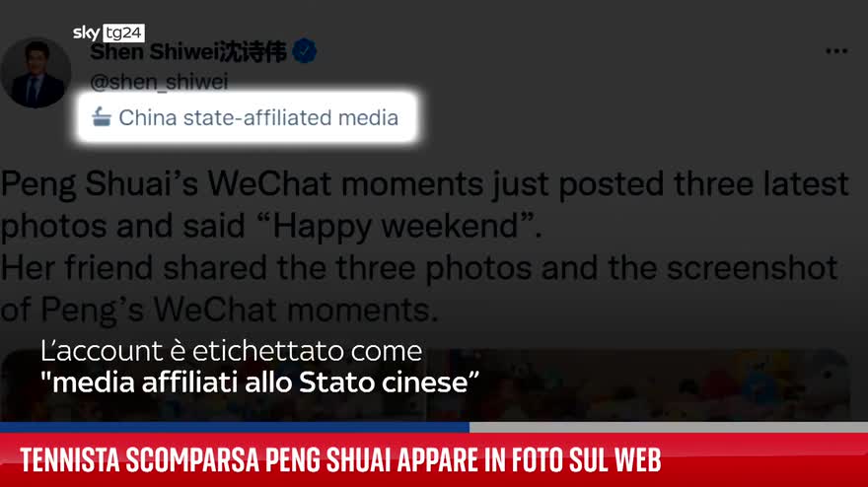868x487 pixels.
Task: Click the blue verified checkmark badge
Action: coord(304,51)
